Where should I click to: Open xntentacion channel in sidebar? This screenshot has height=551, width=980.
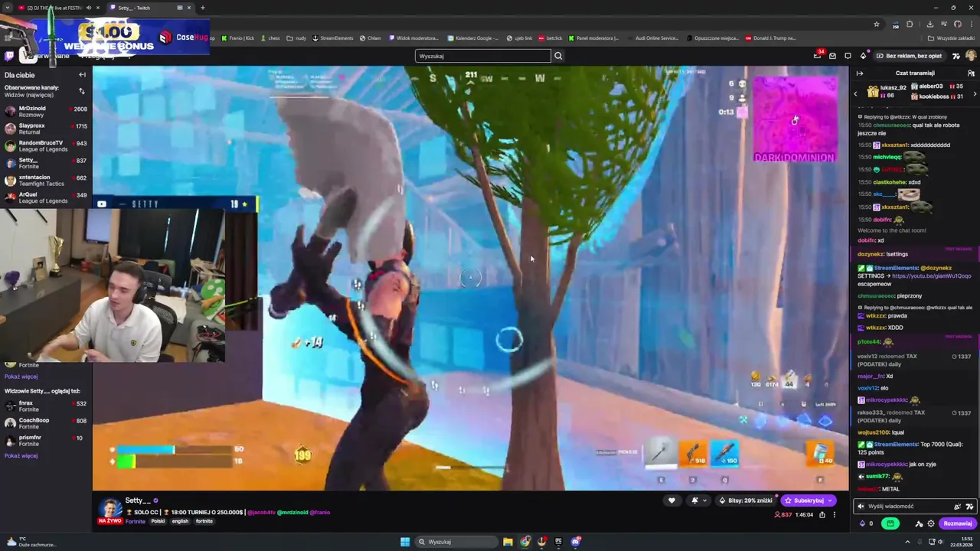(46, 180)
